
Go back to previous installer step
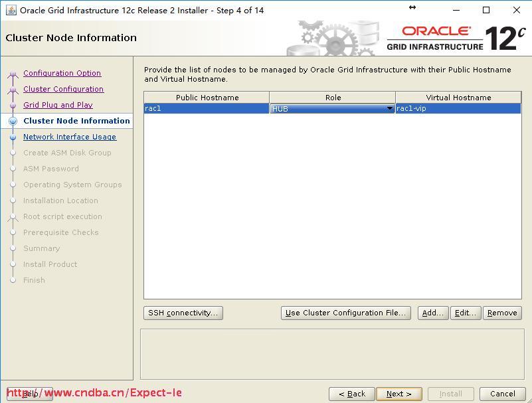352,394
